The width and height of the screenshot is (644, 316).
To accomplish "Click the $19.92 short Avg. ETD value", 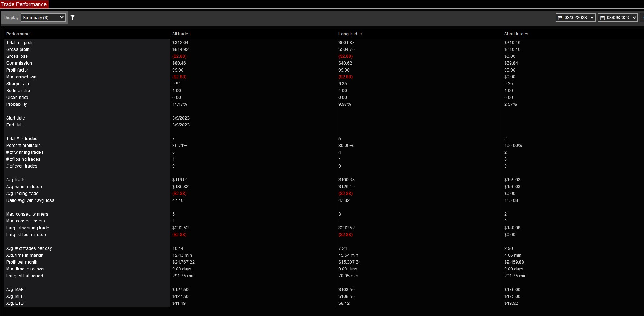I will click(x=511, y=303).
